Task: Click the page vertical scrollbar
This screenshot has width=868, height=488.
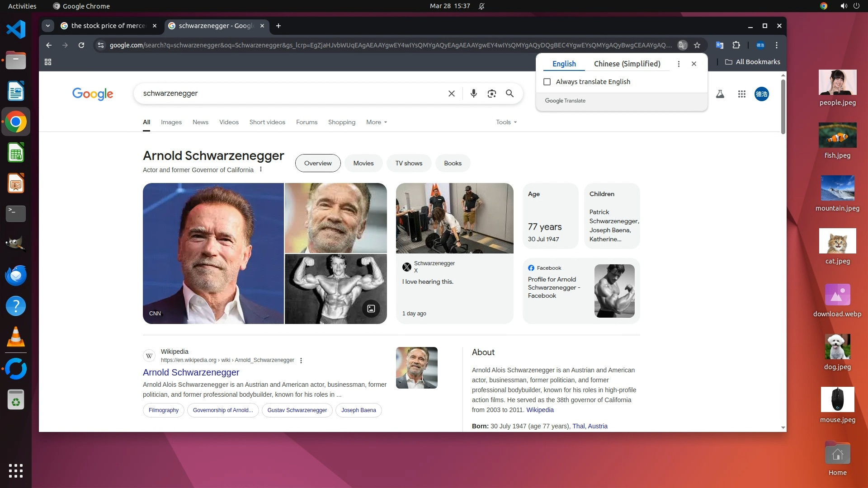Action: coord(783,107)
